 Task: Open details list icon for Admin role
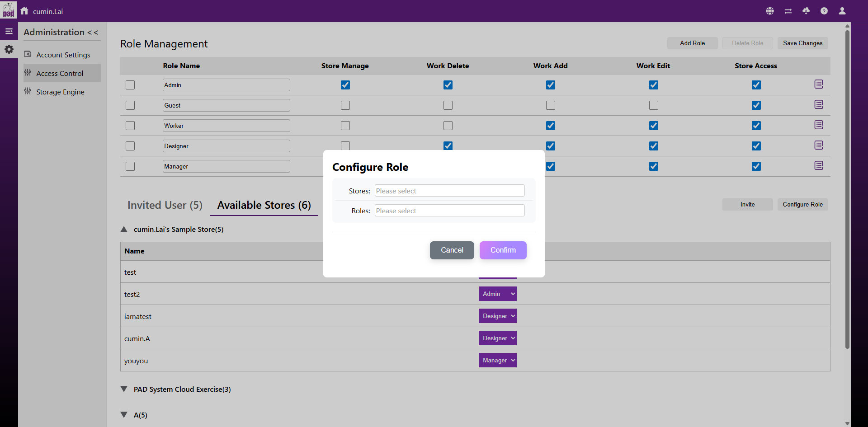pyautogui.click(x=819, y=84)
